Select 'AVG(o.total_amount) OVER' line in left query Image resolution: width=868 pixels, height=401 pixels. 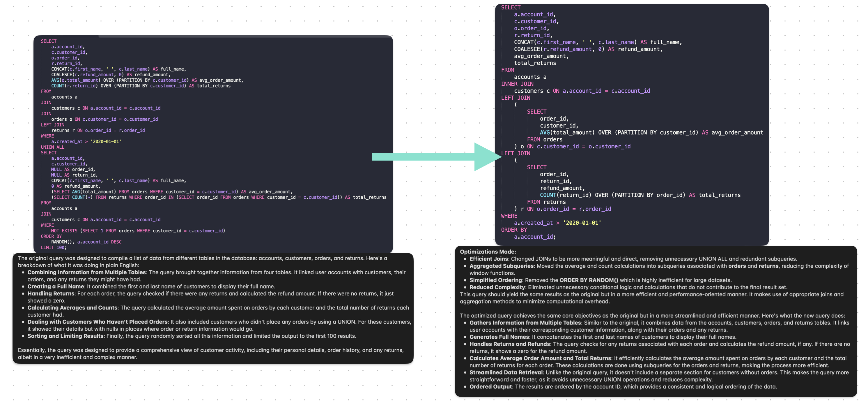pos(147,80)
